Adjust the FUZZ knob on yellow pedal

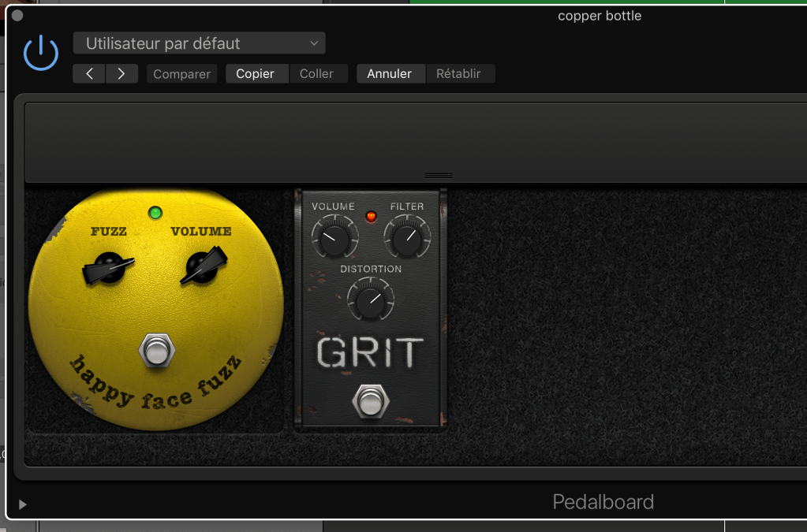[x=107, y=269]
